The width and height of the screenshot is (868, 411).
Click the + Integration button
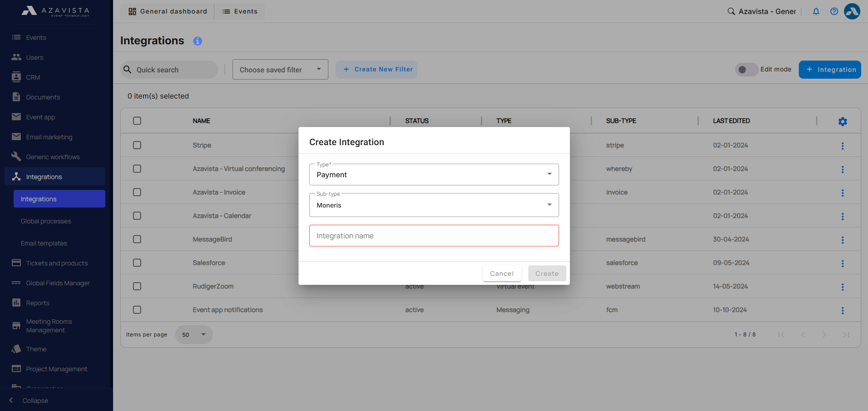(x=830, y=70)
